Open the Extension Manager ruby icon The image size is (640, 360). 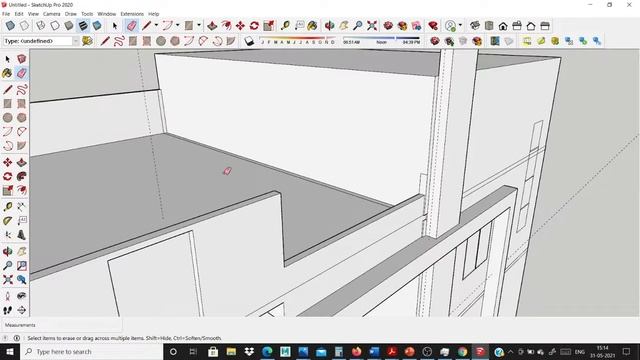pyautogui.click(x=433, y=26)
